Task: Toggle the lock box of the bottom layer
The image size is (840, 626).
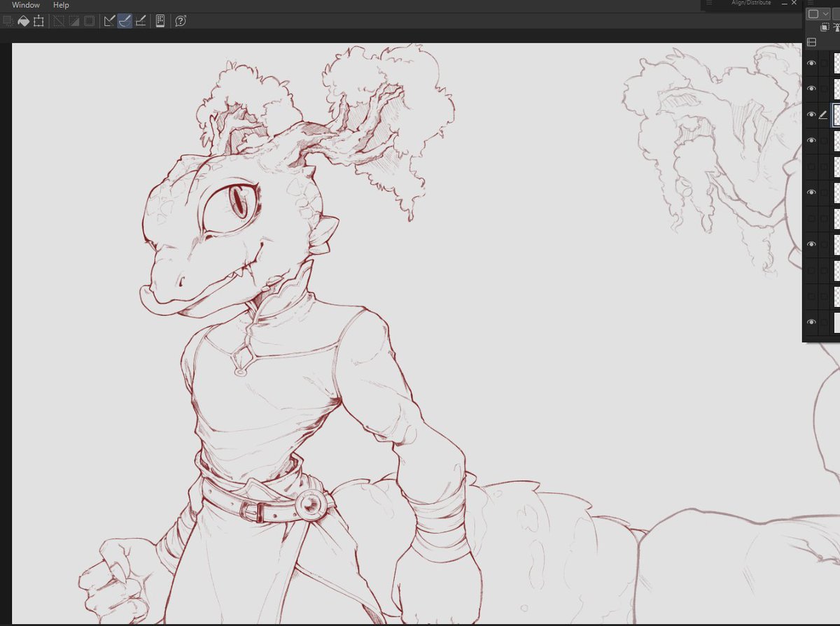Action: tap(824, 322)
